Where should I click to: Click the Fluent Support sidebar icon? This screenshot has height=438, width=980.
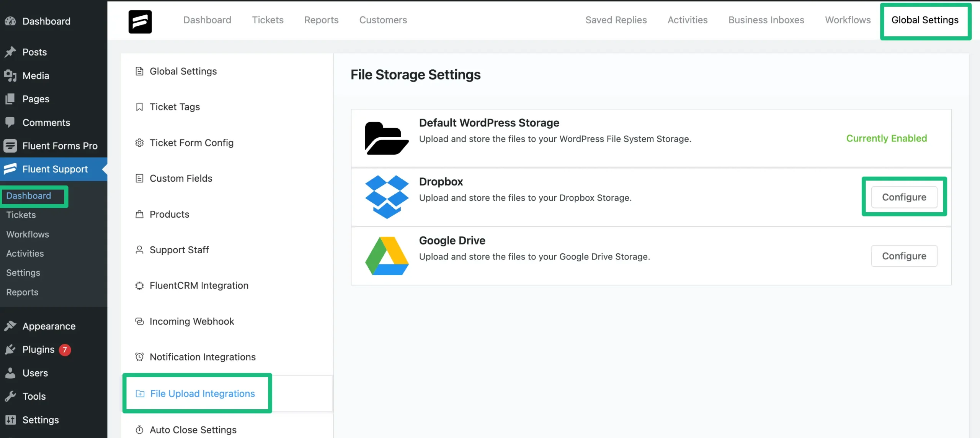[x=10, y=169]
